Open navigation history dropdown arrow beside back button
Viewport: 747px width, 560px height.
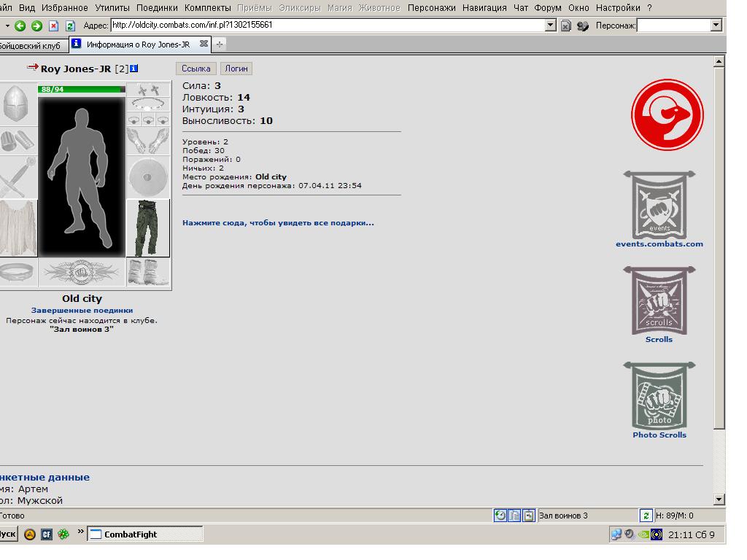click(x=7, y=26)
